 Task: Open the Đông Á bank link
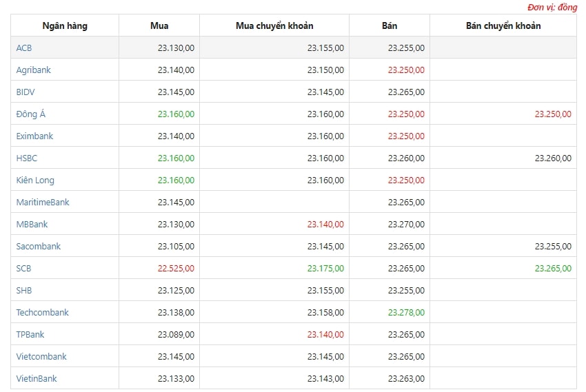click(x=30, y=114)
